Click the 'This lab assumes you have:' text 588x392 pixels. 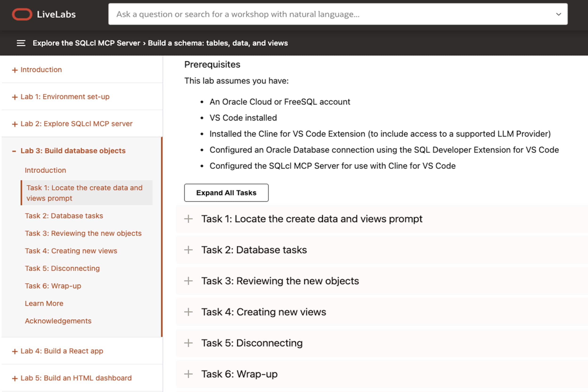pyautogui.click(x=237, y=81)
